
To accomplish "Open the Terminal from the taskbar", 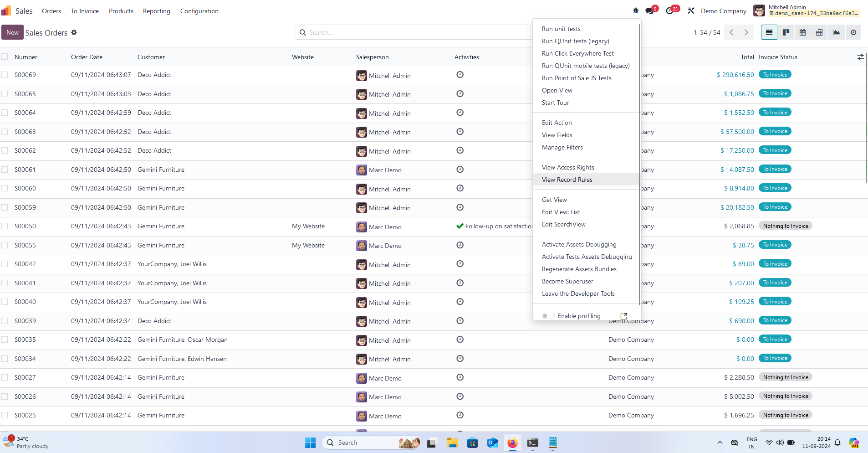I will (x=532, y=443).
